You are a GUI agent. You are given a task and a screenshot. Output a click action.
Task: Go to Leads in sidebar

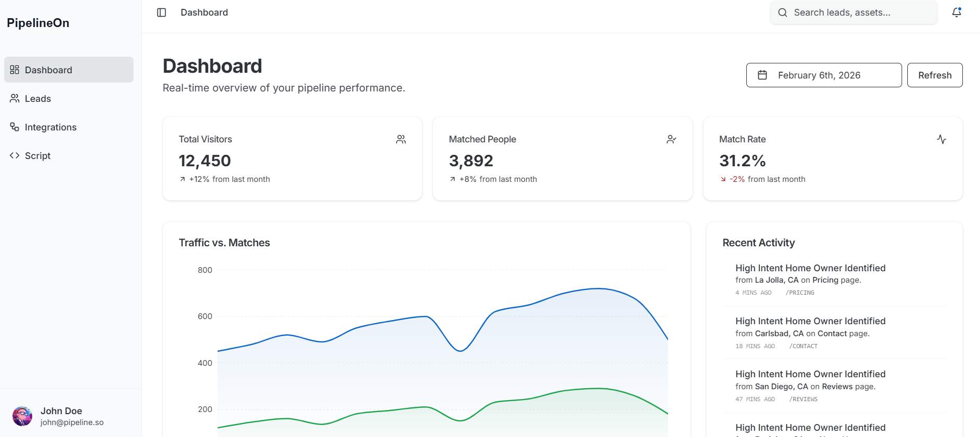point(38,99)
